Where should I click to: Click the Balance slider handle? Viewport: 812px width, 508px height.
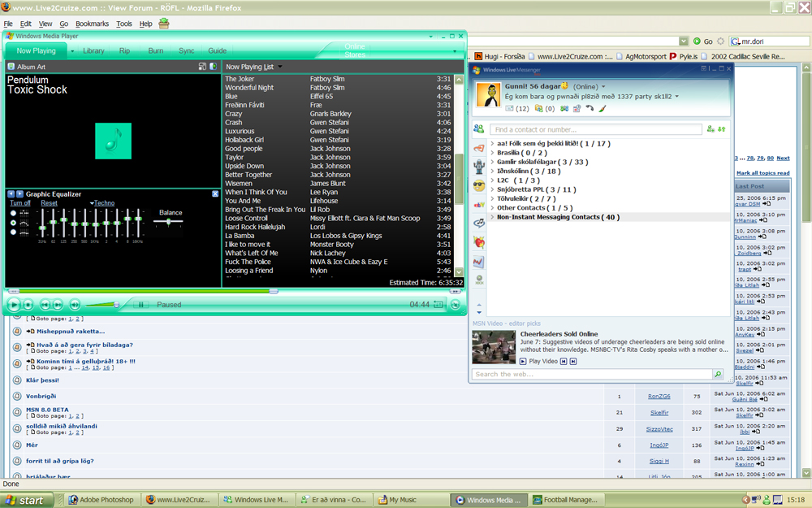pyautogui.click(x=168, y=222)
